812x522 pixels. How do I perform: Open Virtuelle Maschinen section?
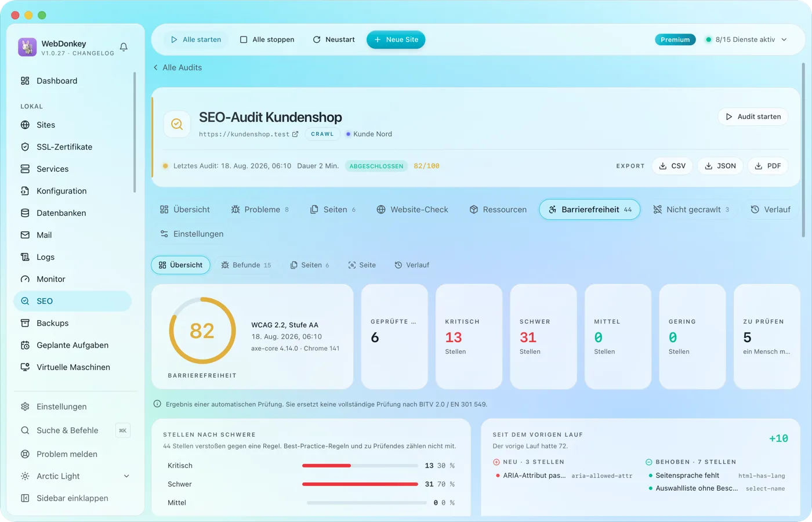(73, 367)
